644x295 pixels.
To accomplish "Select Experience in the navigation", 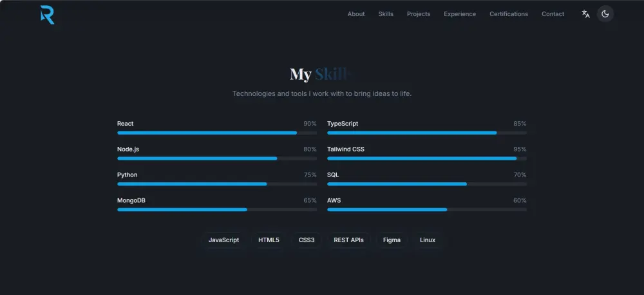I will click(460, 14).
